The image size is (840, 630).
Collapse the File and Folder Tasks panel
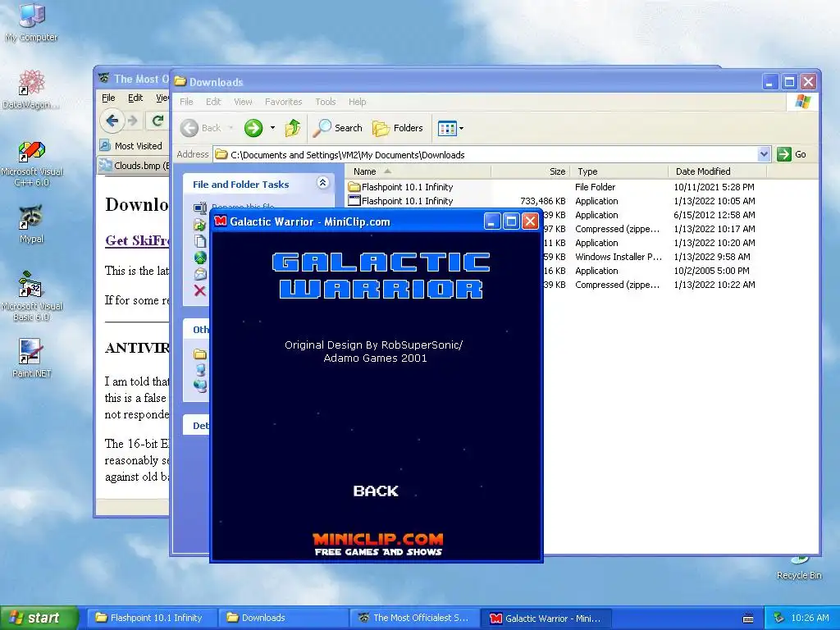(x=322, y=183)
